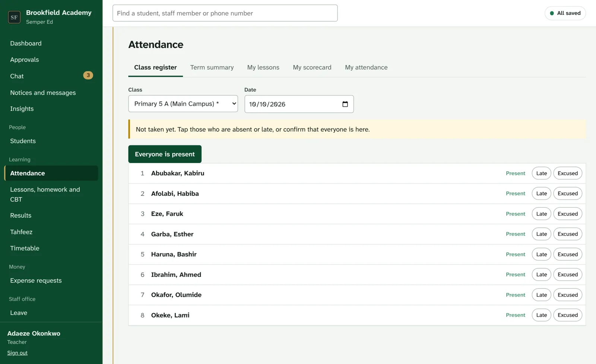The image size is (596, 364).
Task: Mark Abubakar, Kabiru as Late
Action: click(541, 173)
